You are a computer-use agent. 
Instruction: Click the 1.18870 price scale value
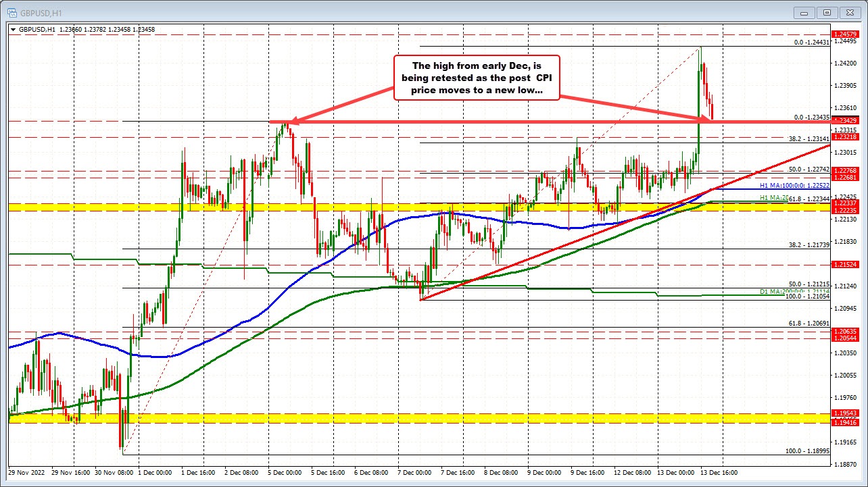pyautogui.click(x=846, y=464)
